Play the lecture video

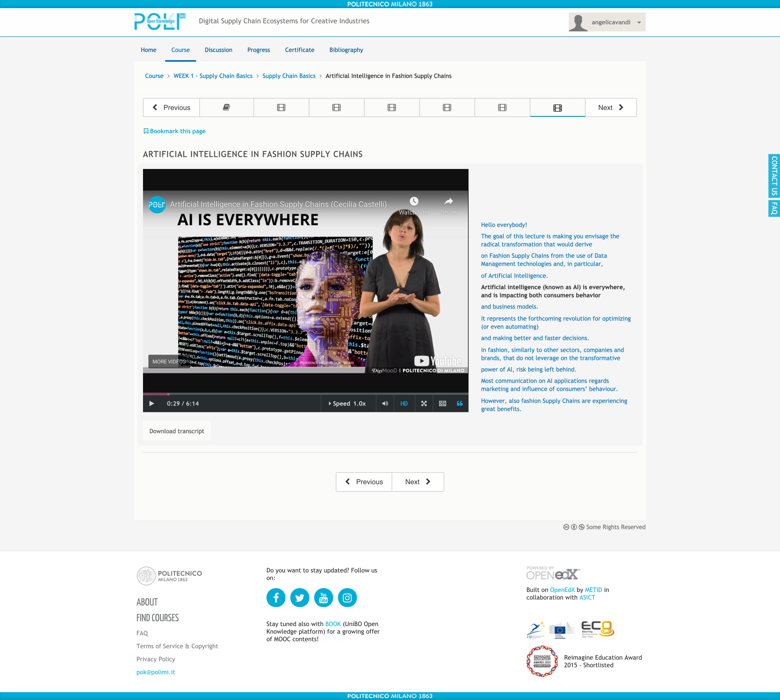(152, 403)
